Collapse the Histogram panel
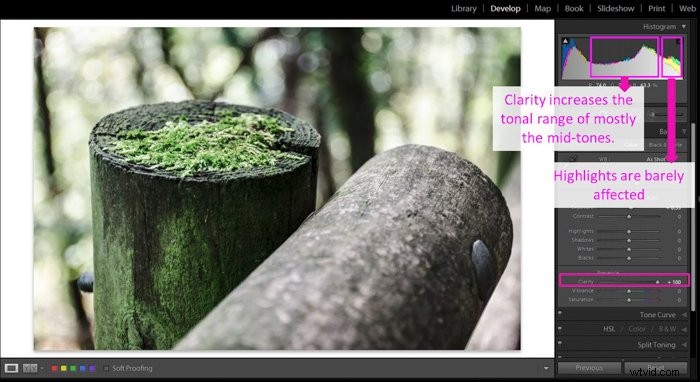 (684, 27)
